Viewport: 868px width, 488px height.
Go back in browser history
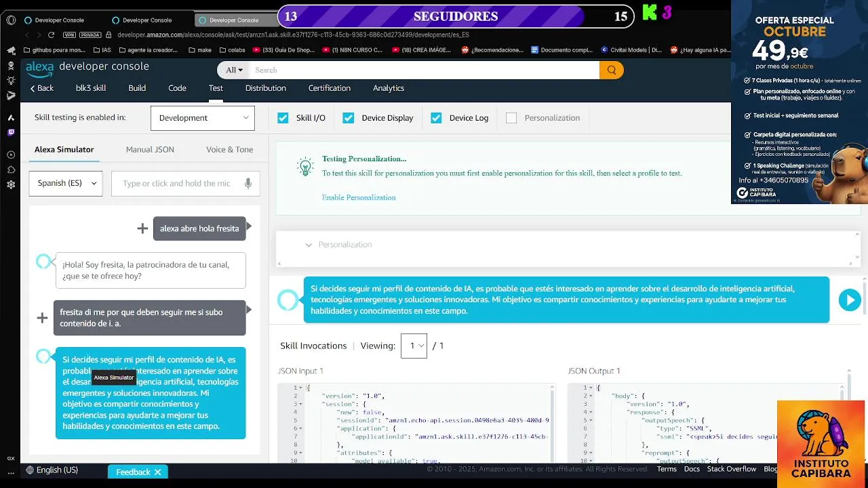pyautogui.click(x=27, y=35)
